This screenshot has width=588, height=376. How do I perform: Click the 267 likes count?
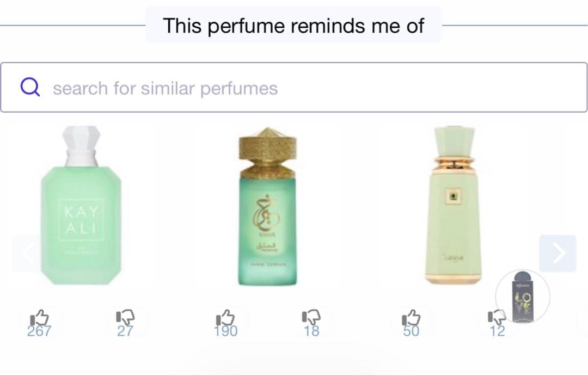(39, 331)
